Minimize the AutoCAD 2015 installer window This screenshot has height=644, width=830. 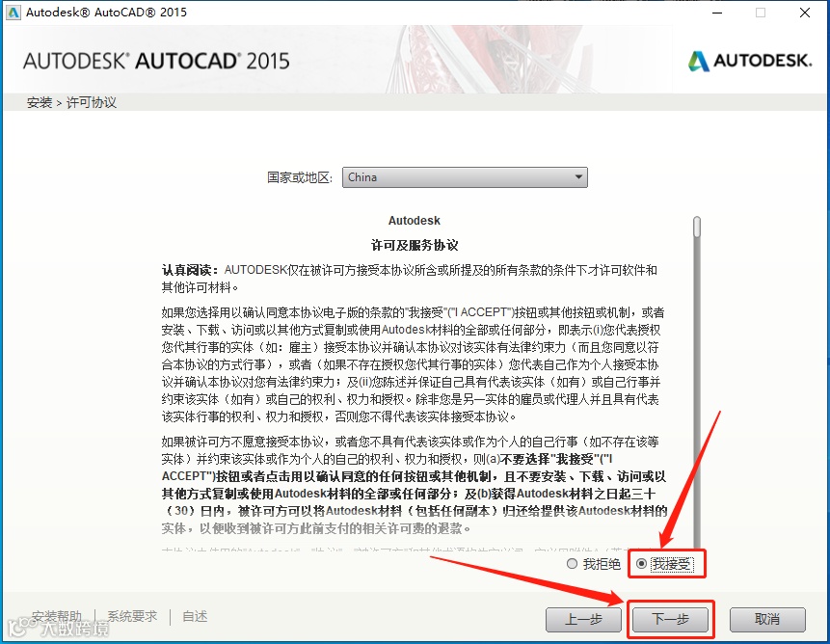717,13
